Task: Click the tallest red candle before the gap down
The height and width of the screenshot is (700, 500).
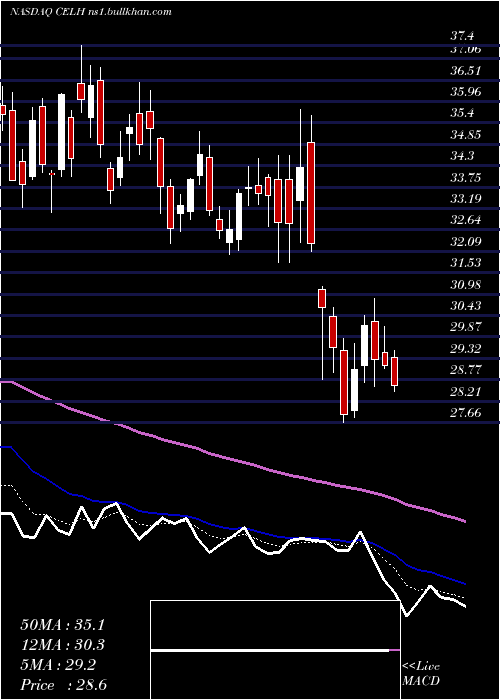Action: 311,193
